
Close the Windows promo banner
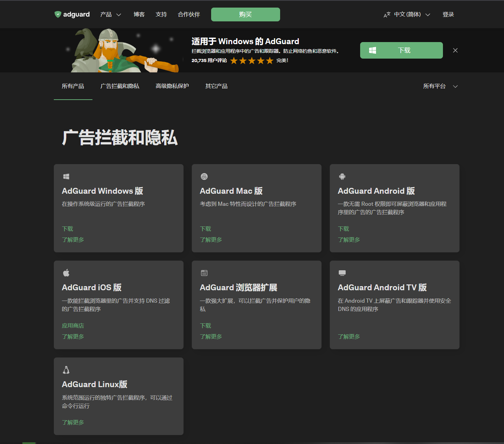click(x=455, y=50)
